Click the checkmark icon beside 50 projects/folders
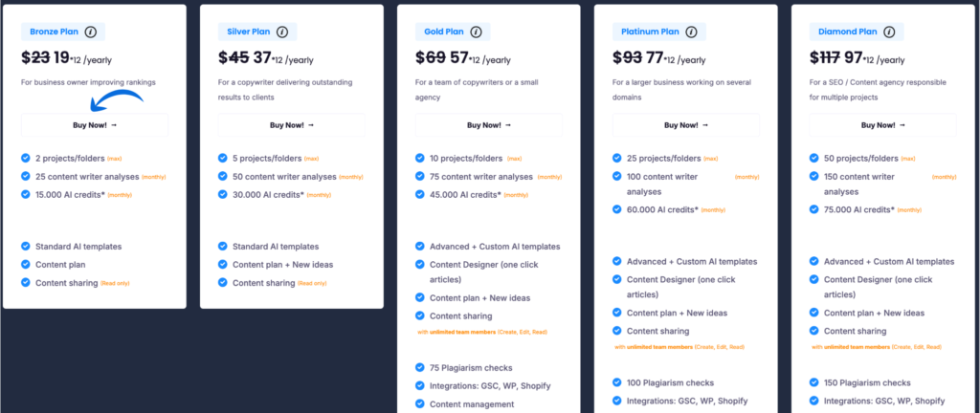980x413 pixels. click(813, 159)
